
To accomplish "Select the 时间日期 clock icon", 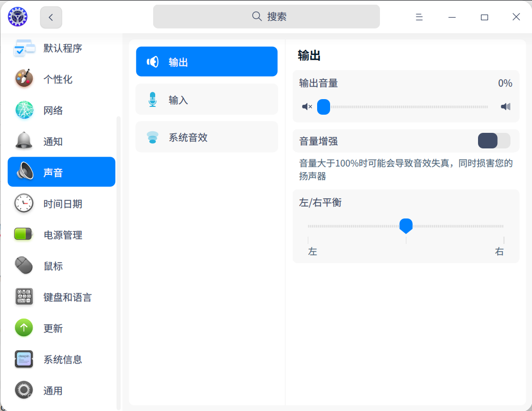I will (24, 203).
